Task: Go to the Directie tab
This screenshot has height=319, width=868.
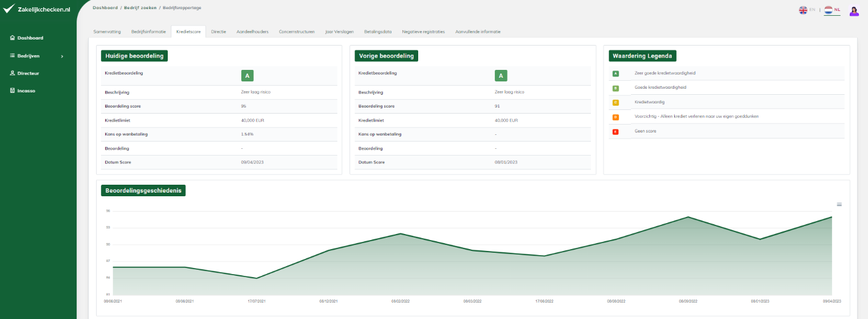Action: pos(219,31)
